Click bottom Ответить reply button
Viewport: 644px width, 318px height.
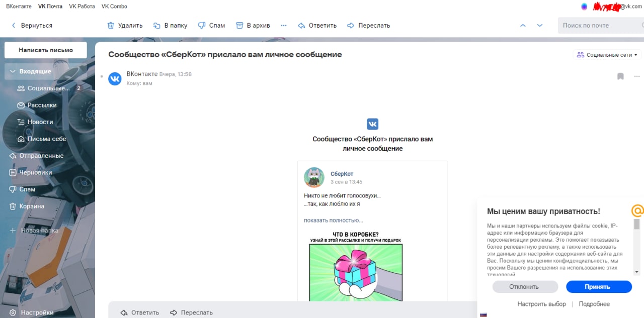[140, 312]
